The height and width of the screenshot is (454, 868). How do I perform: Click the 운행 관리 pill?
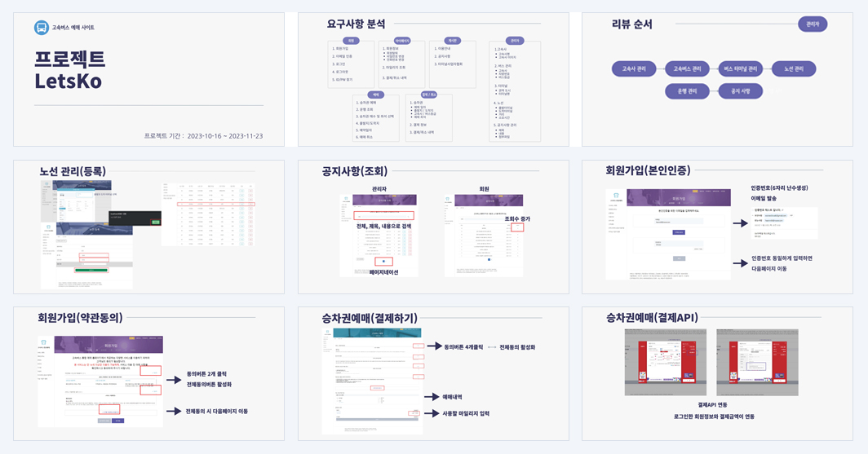(687, 91)
